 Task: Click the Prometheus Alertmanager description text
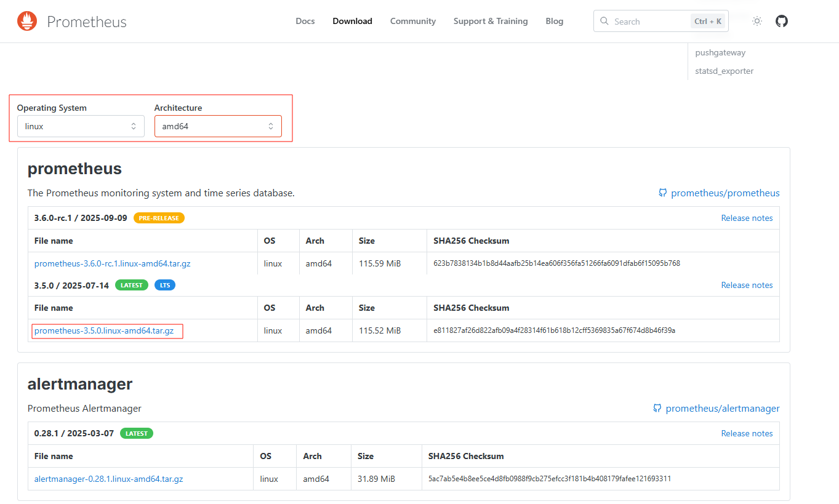[84, 409]
